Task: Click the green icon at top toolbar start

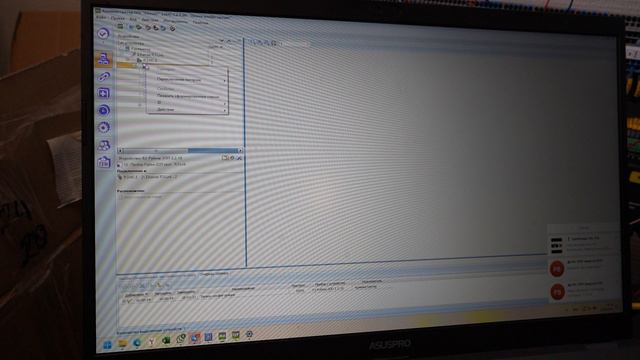Action: [120, 27]
